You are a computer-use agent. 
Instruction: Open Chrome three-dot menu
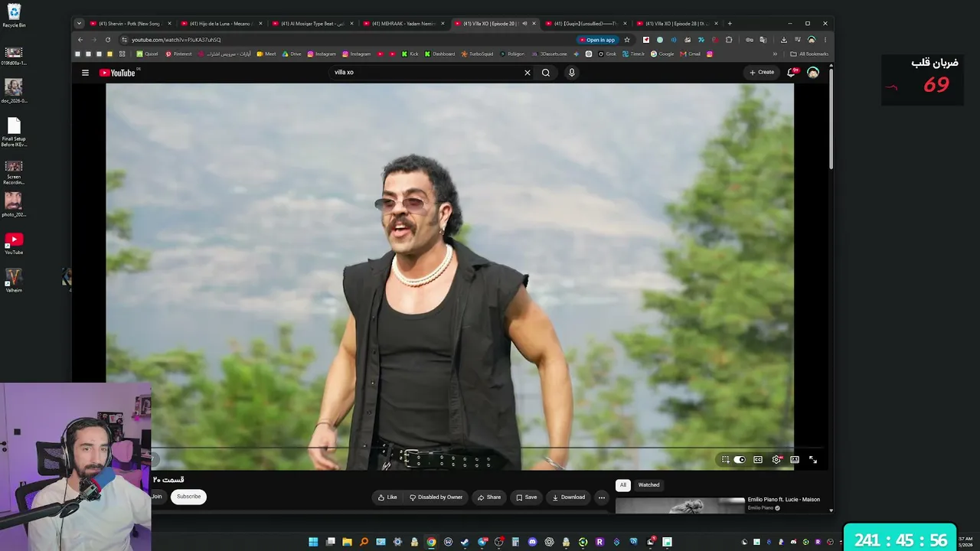[x=825, y=40]
